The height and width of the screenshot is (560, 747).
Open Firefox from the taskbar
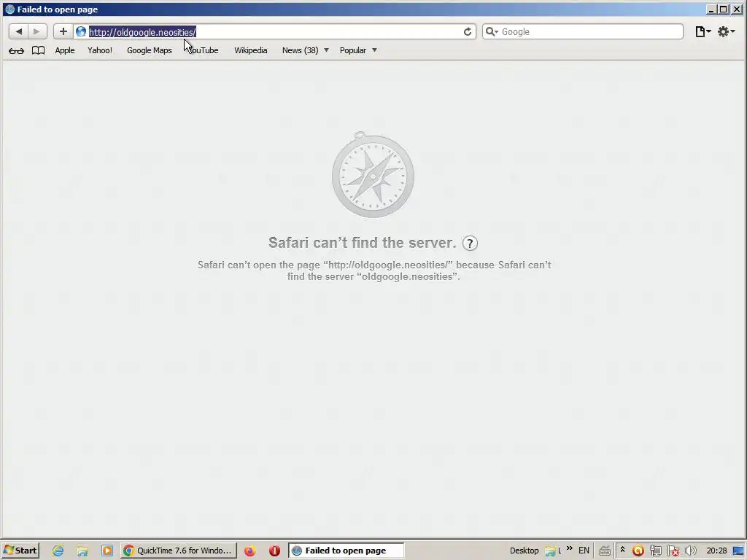point(249,551)
